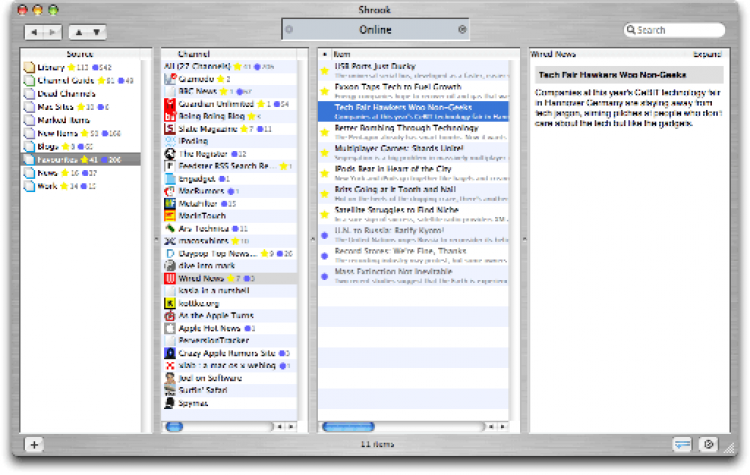Image resolution: width=750 pixels, height=475 pixels.
Task: Click the Boing Boing Blog favicon
Action: pos(170,116)
